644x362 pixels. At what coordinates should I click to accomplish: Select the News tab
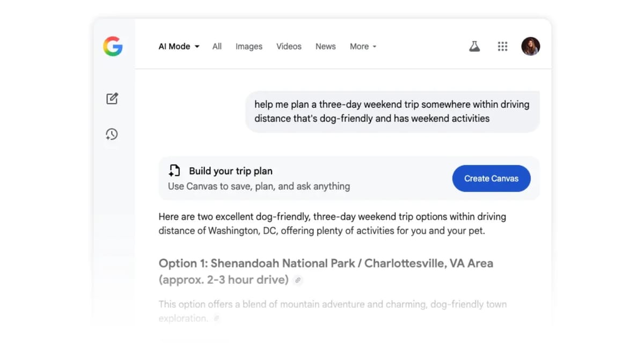[x=325, y=46]
